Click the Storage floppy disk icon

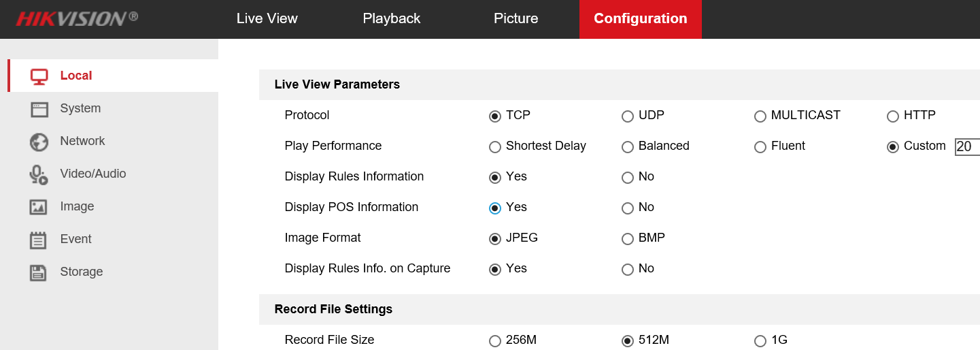tap(39, 272)
